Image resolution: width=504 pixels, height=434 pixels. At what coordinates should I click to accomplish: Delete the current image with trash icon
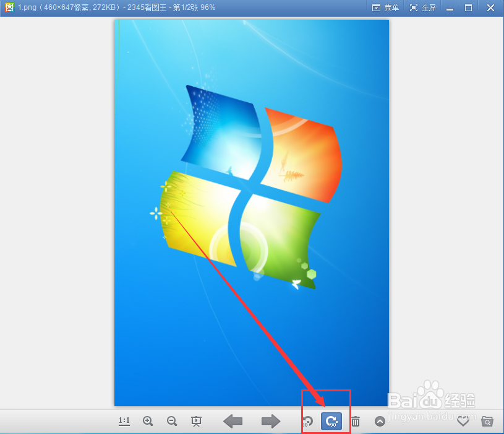(356, 421)
